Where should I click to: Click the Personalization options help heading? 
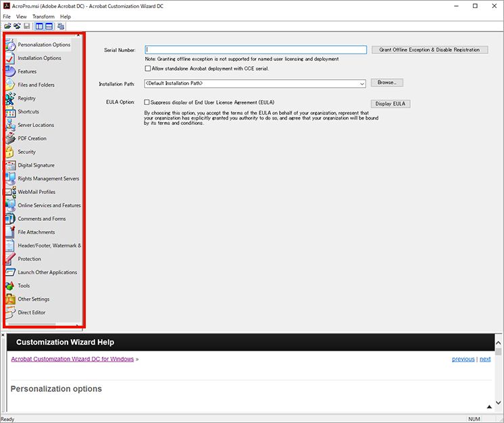(56, 389)
